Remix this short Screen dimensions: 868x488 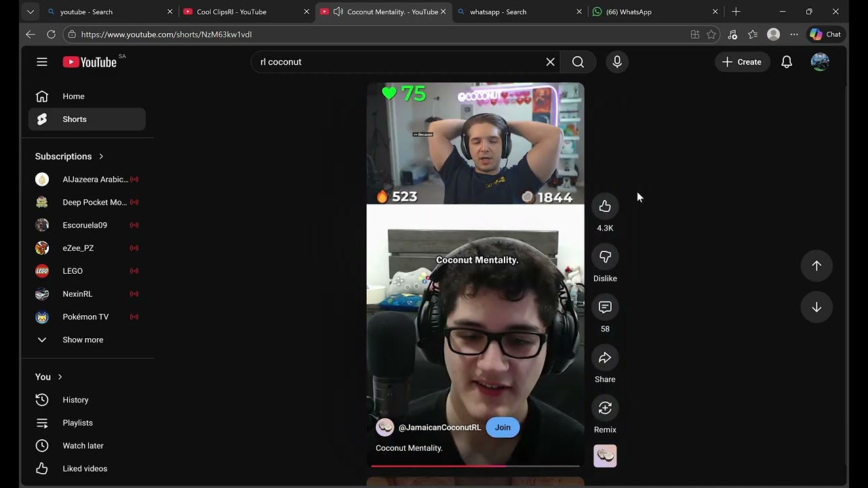[x=605, y=408]
